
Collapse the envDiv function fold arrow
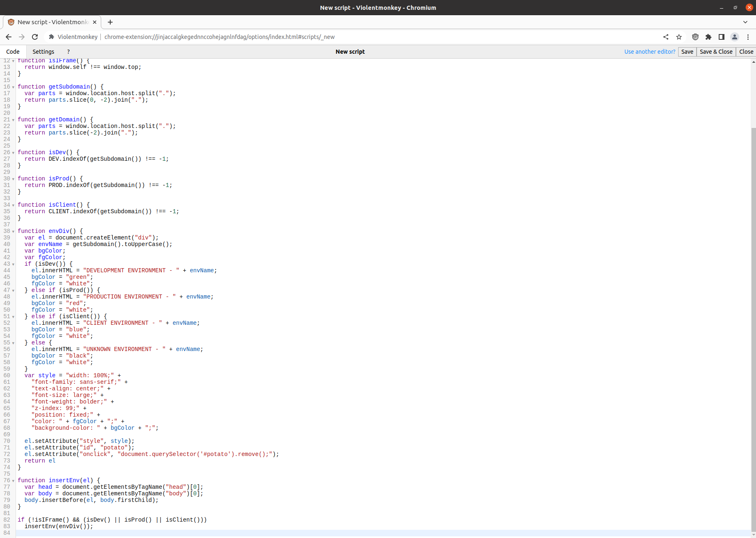click(x=13, y=231)
